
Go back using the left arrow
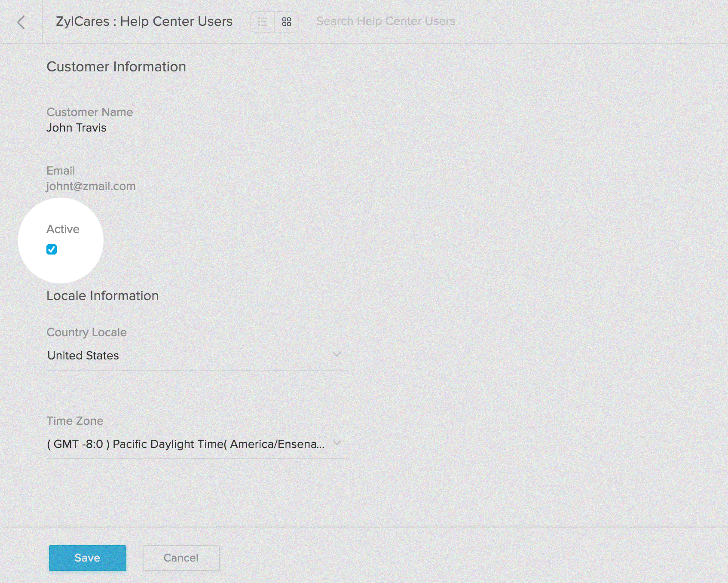21,22
